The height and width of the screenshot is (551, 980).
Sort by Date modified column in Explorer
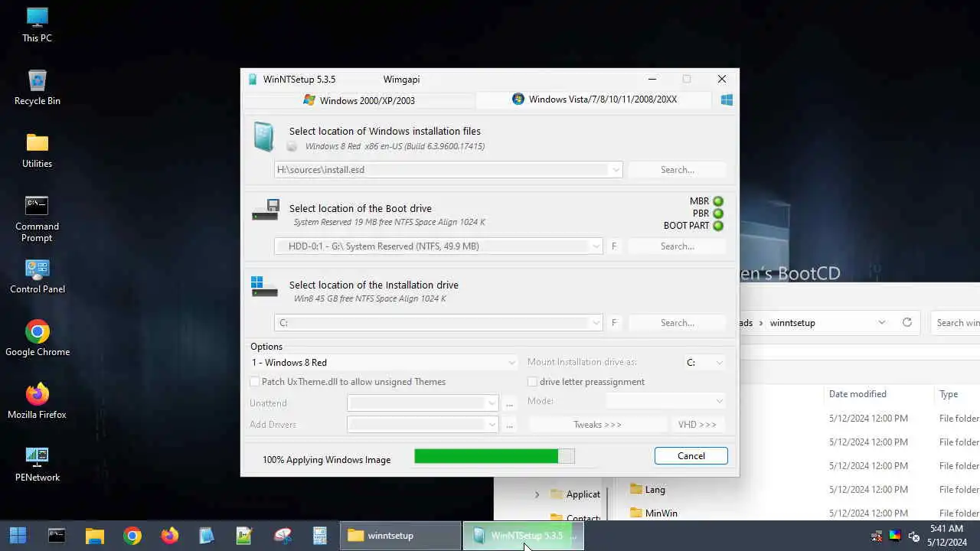857,394
